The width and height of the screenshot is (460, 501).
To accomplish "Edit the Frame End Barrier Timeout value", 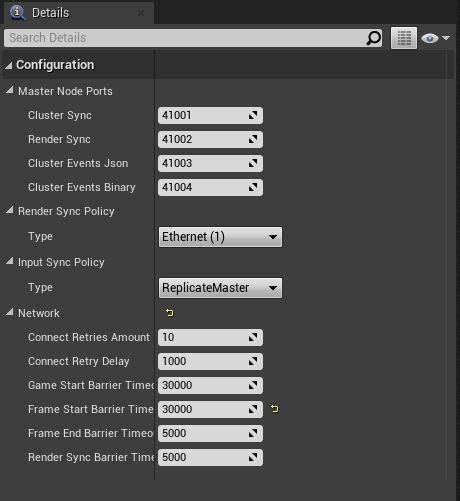I will 210,433.
